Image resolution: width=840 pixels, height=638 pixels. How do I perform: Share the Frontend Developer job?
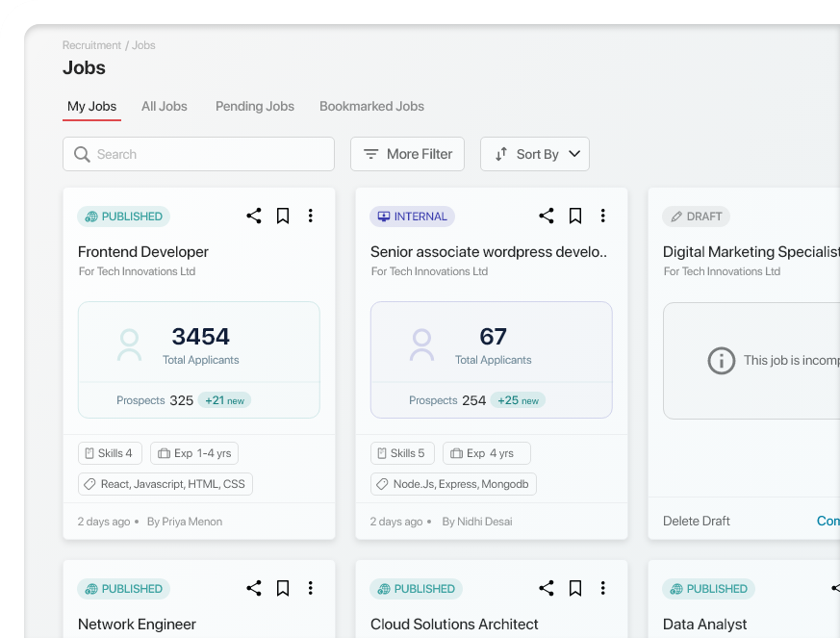pos(254,216)
